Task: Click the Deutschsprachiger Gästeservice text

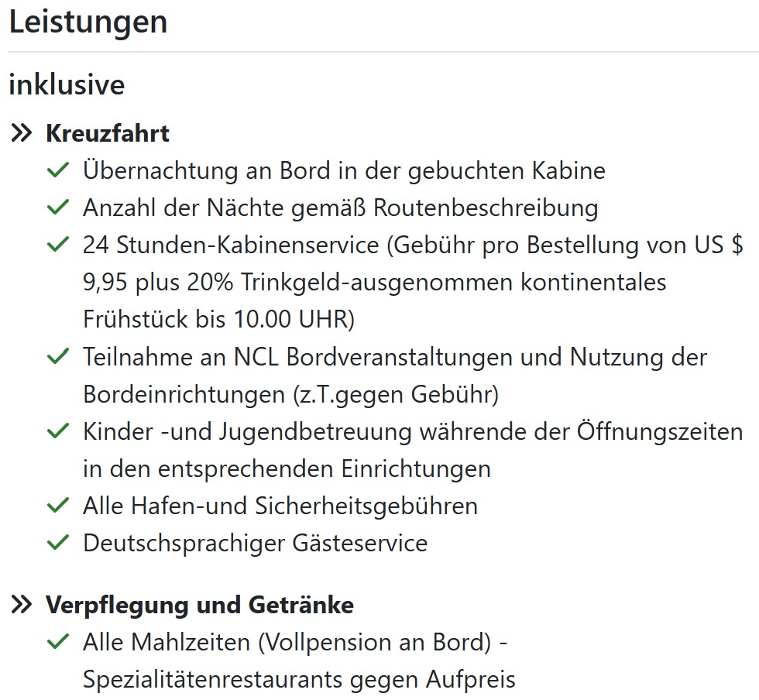Action: [255, 544]
